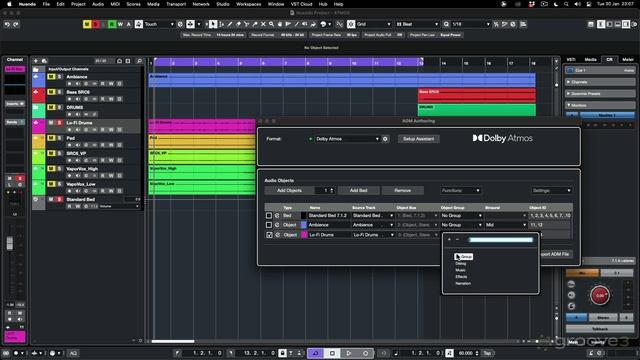The image size is (640, 360).
Task: Mute the Pad track
Action: point(51,138)
